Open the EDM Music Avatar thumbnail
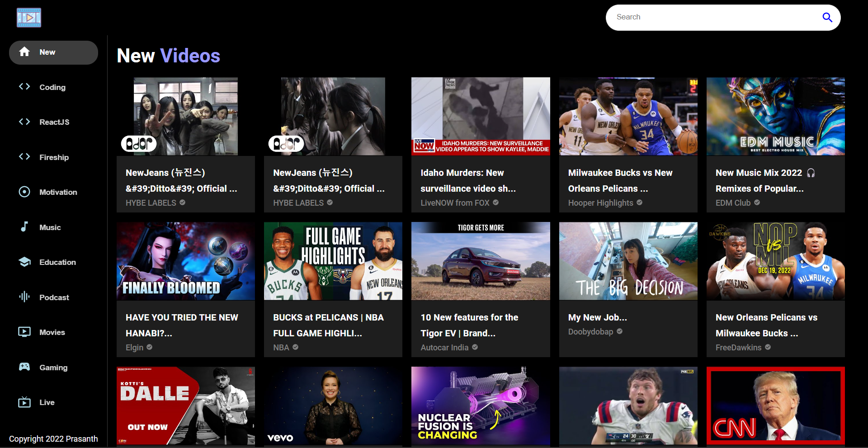Viewport: 868px width, 448px height. tap(775, 116)
